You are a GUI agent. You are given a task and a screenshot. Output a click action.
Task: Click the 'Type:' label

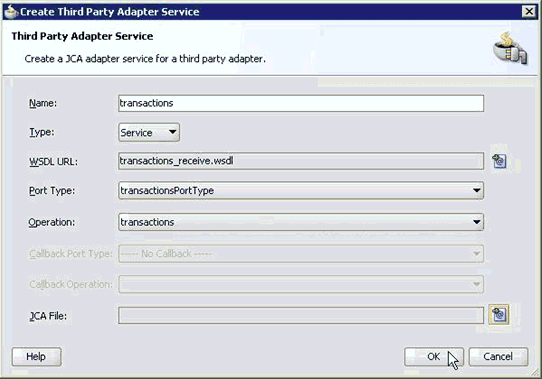tap(41, 132)
